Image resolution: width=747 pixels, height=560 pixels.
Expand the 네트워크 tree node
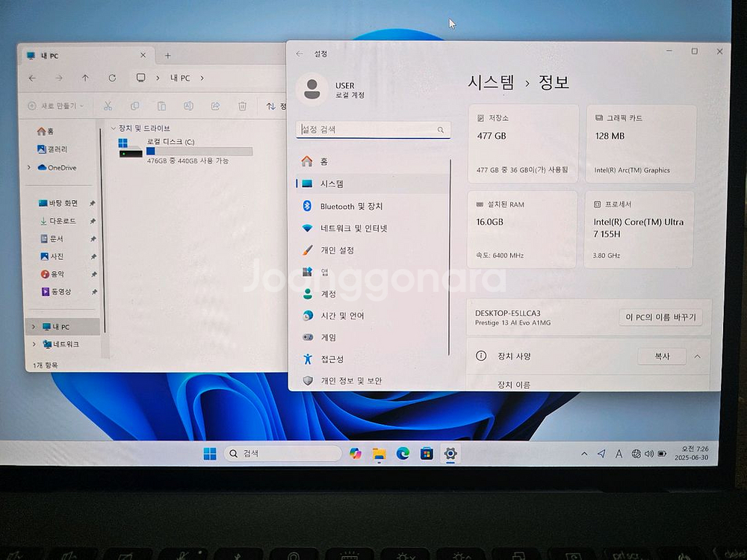(x=34, y=343)
